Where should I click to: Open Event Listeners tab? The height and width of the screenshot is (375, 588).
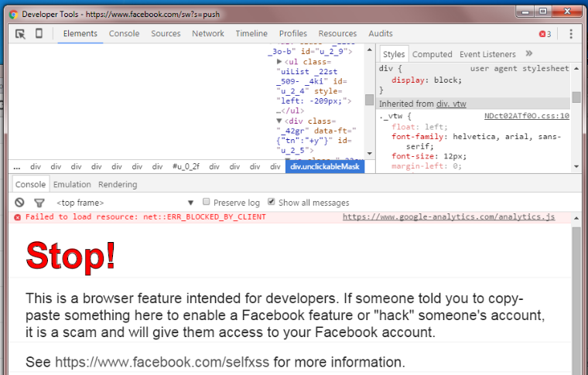487,54
